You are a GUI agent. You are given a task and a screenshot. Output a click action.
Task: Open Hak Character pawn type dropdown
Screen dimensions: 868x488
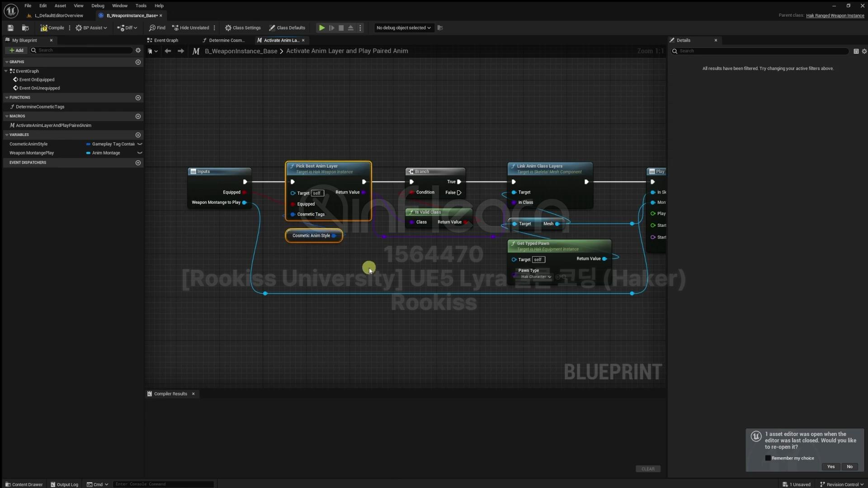(x=536, y=277)
